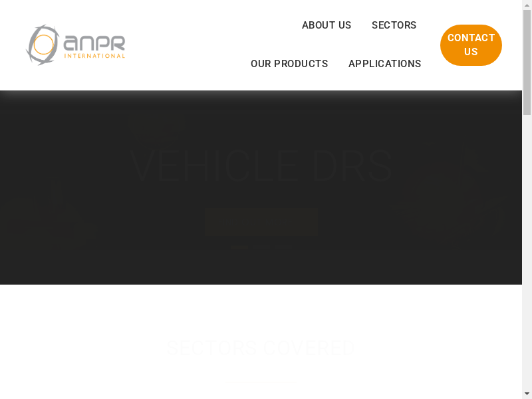
Task: Click the faded Sectors Covered heading
Action: pos(261,348)
